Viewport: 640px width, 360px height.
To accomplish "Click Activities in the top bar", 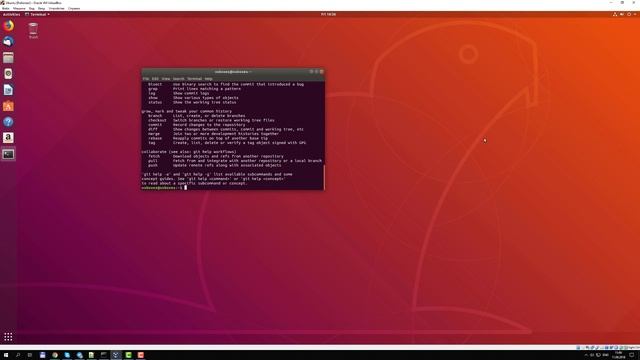I will [x=11, y=14].
